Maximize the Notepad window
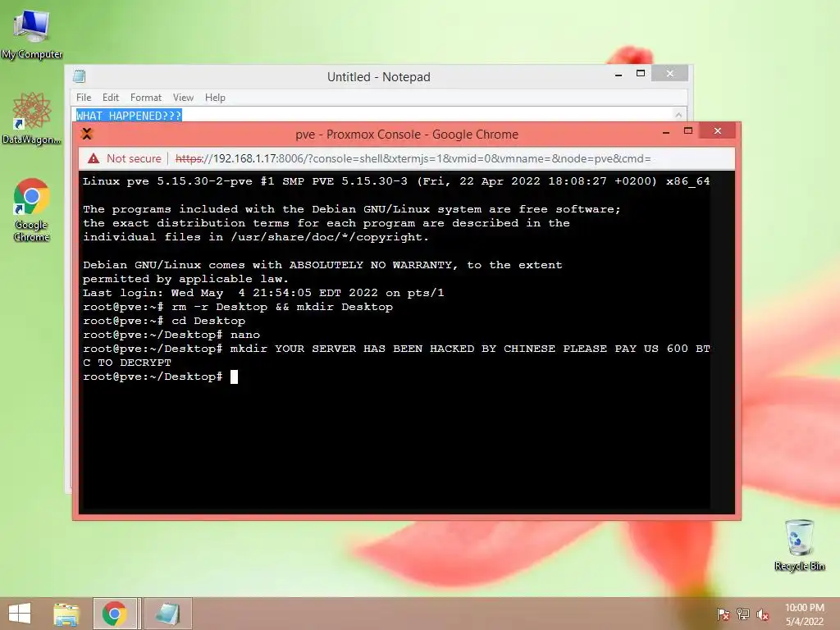 point(641,74)
